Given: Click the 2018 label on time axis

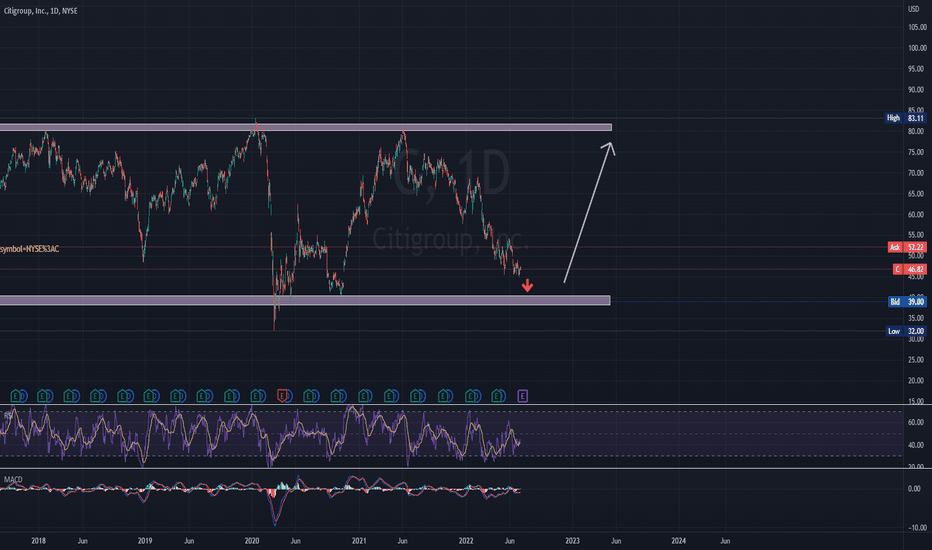Looking at the screenshot, I should [38, 541].
